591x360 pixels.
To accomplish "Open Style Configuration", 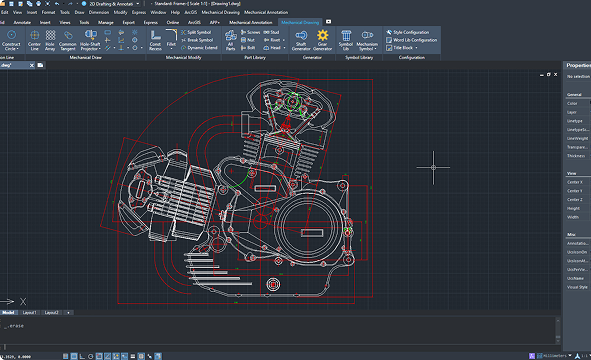I will [407, 32].
